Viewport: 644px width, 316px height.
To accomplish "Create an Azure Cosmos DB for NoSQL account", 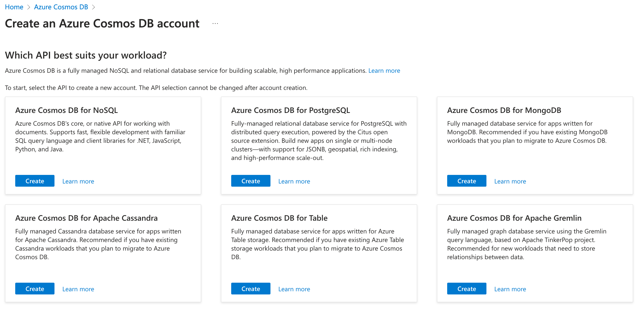I will (35, 181).
